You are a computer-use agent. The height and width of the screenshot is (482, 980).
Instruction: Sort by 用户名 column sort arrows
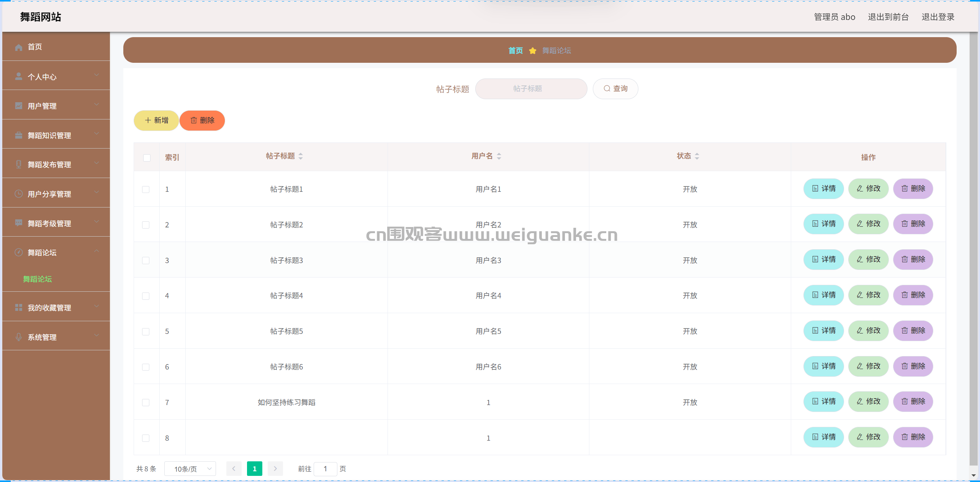499,156
